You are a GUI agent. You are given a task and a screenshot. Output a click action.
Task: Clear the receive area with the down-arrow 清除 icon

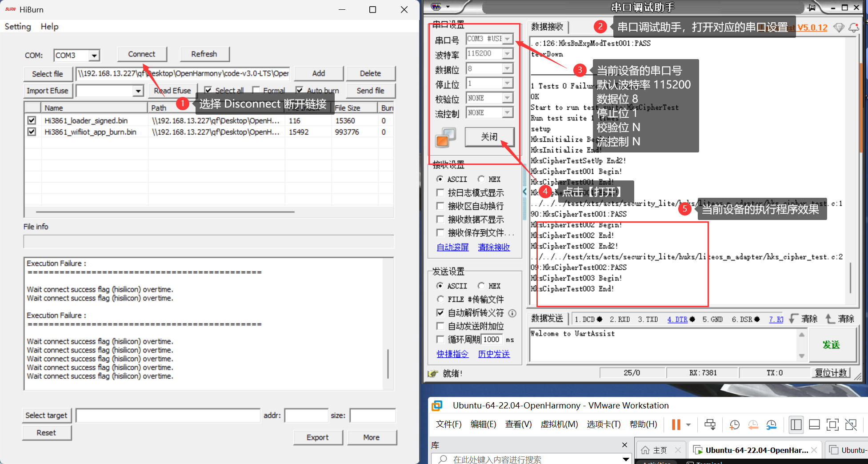(809, 318)
